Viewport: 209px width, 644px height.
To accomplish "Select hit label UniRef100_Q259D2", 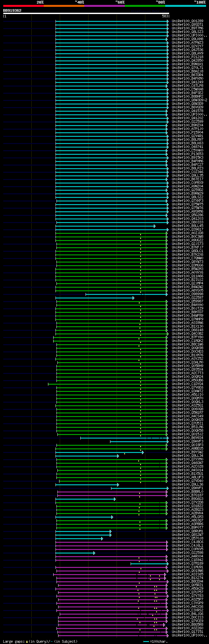I will 187,190.
